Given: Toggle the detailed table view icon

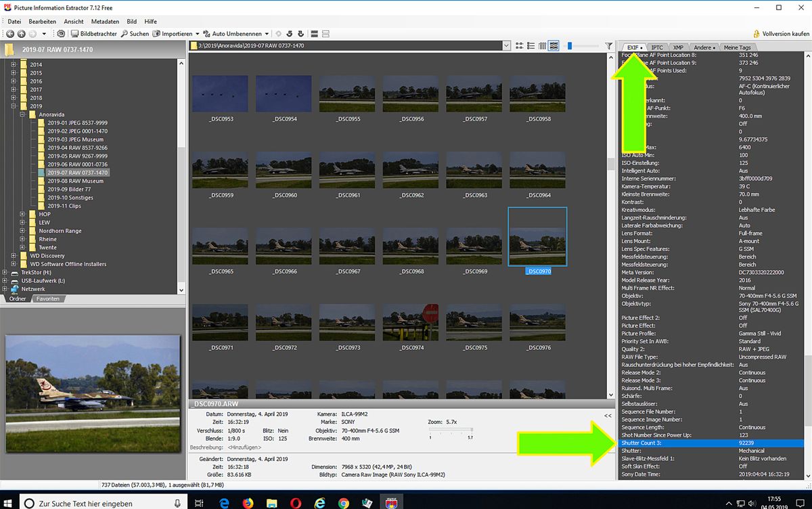Looking at the screenshot, I should [x=542, y=46].
